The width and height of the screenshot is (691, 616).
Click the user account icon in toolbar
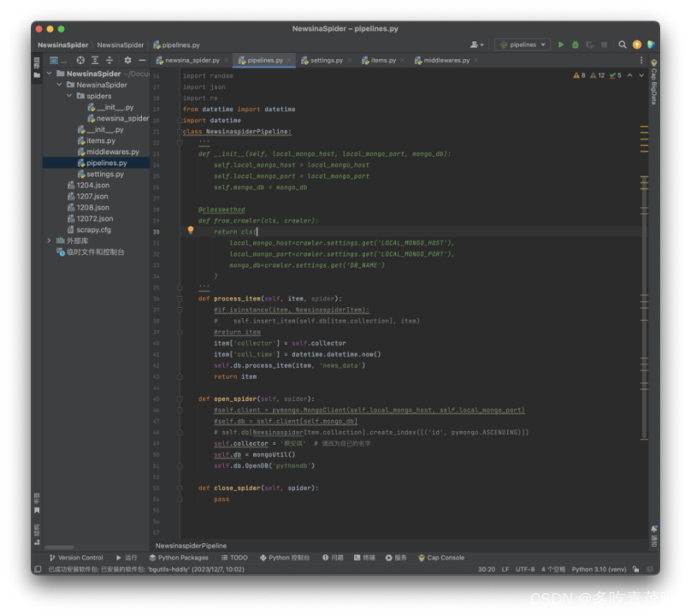(476, 44)
